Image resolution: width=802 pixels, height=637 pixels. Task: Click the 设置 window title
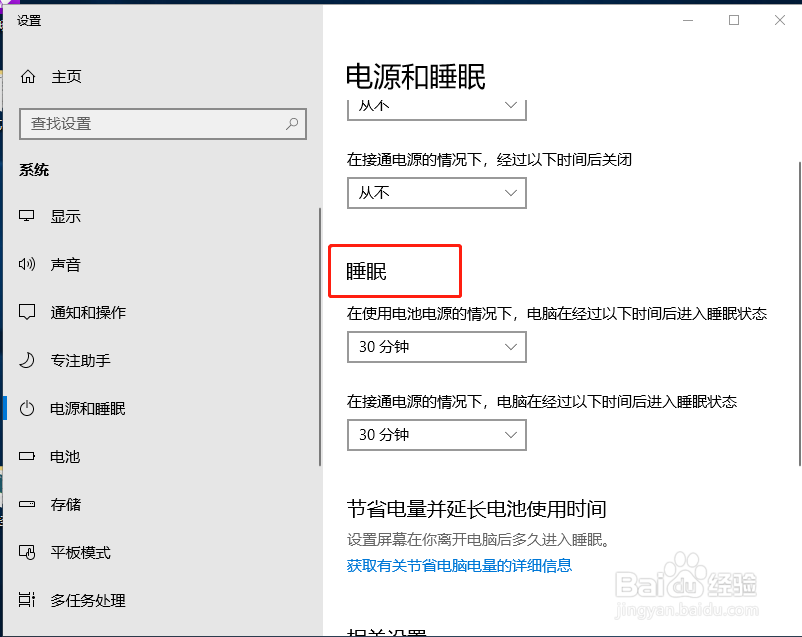[29, 19]
